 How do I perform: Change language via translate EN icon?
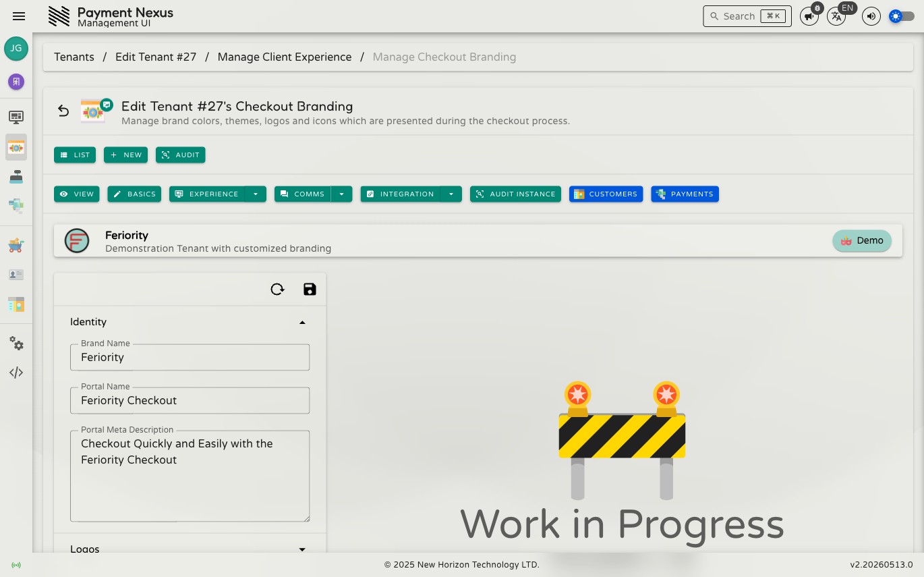(836, 16)
